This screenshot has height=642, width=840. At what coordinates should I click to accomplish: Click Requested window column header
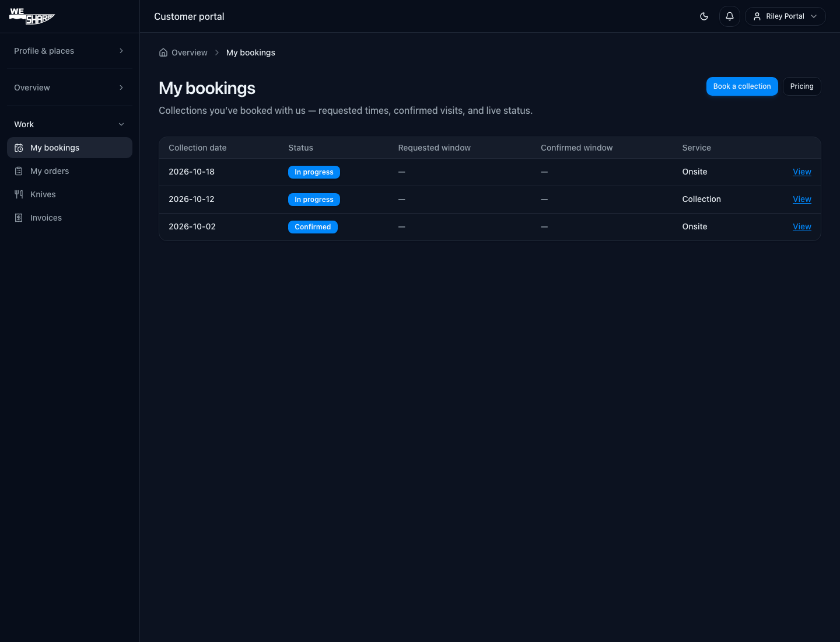pyautogui.click(x=434, y=148)
